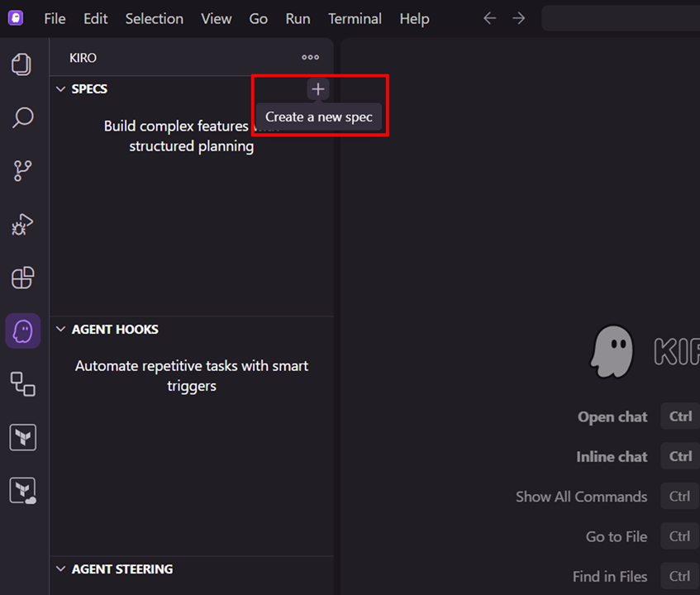Click the Open chat shortcut
Viewport: 700px width, 595px height.
pos(612,416)
